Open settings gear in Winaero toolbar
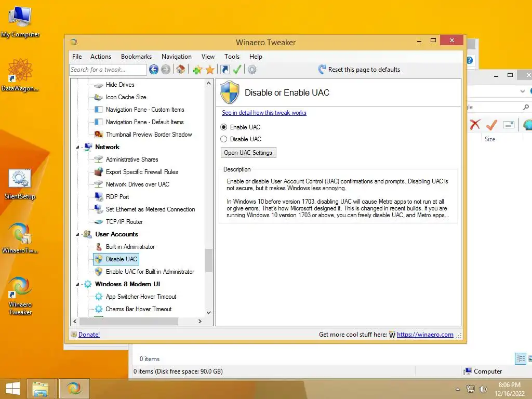 tap(252, 70)
